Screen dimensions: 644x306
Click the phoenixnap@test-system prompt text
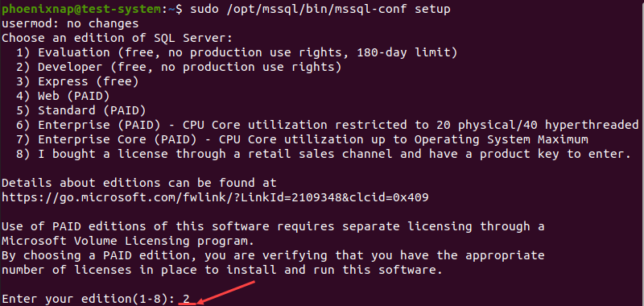tap(81, 10)
